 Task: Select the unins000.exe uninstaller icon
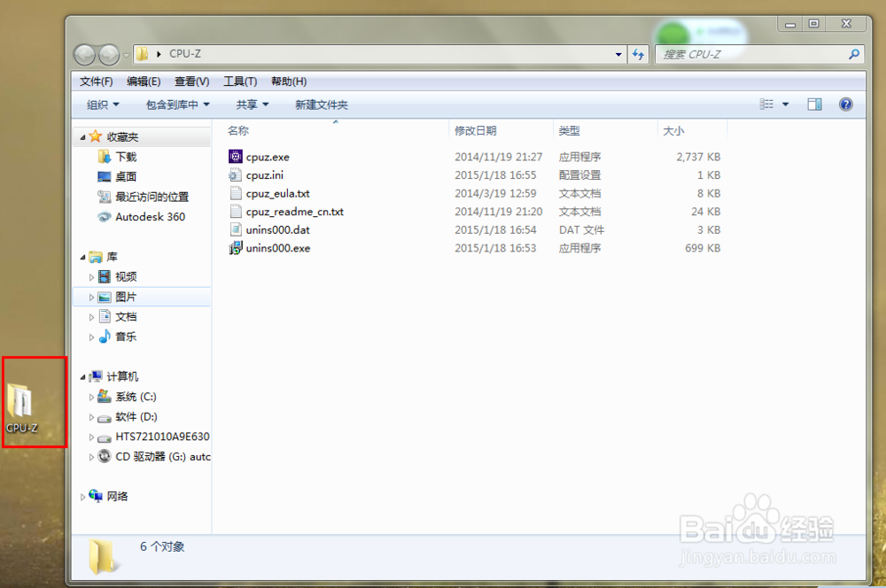click(x=235, y=247)
